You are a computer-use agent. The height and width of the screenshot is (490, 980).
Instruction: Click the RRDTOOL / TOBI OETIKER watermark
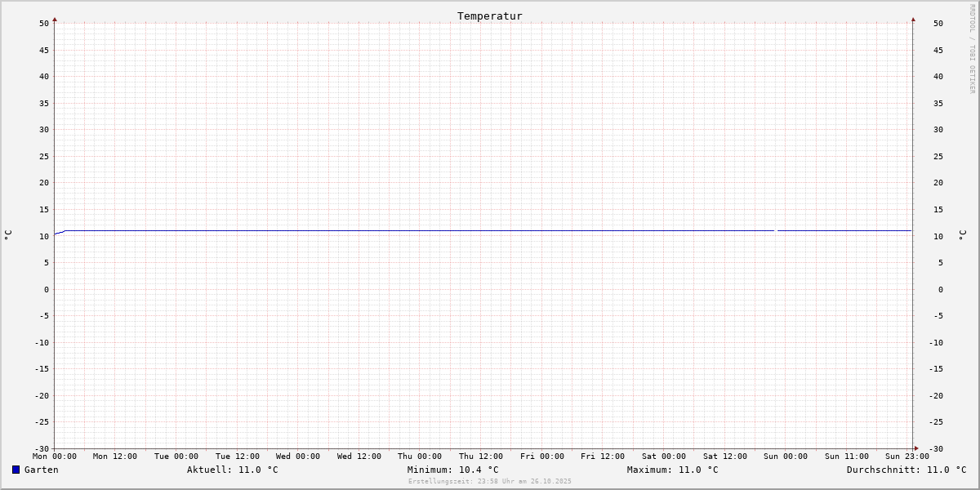tap(972, 49)
